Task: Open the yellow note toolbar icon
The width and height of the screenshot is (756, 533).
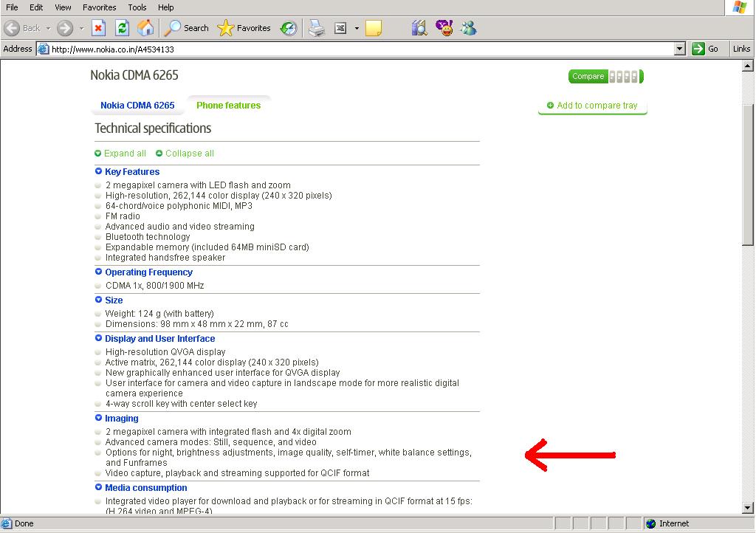Action: 373,28
